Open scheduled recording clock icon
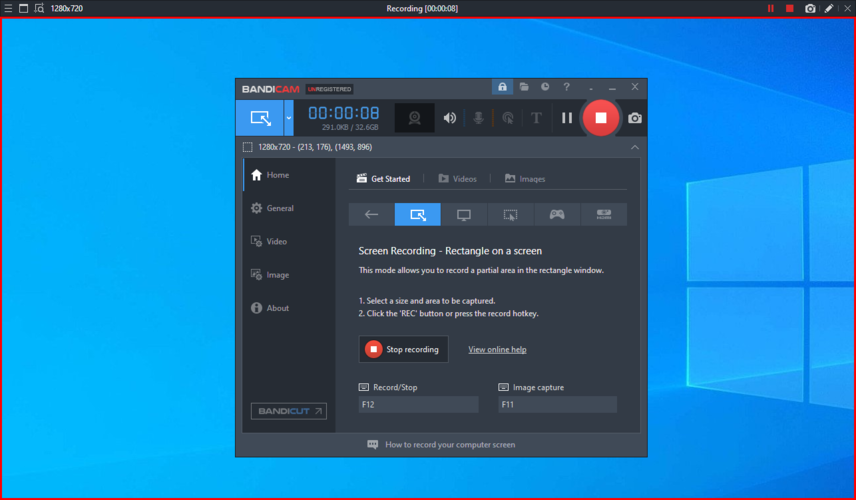Image resolution: width=856 pixels, height=500 pixels. tap(545, 87)
